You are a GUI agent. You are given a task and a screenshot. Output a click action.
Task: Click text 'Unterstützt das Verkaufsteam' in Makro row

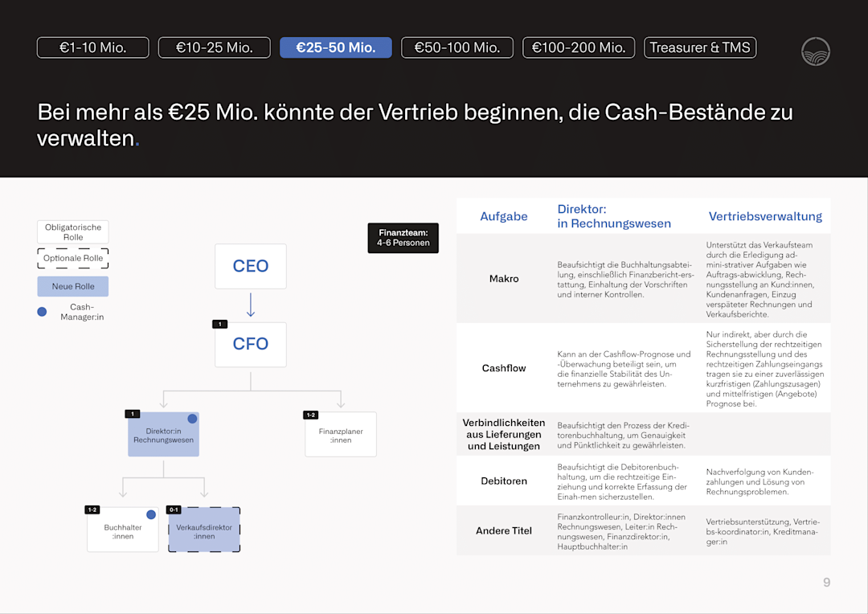[760, 280]
